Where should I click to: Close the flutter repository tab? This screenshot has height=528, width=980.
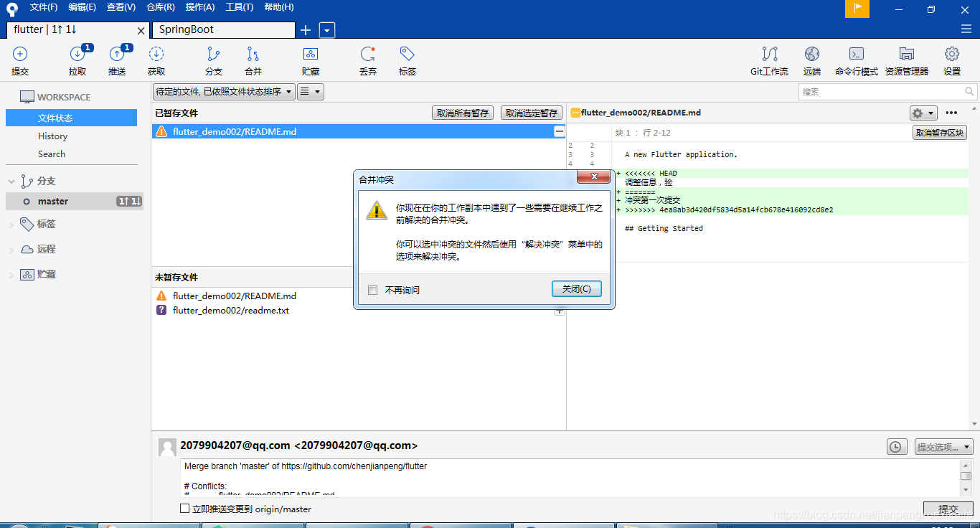tap(141, 31)
